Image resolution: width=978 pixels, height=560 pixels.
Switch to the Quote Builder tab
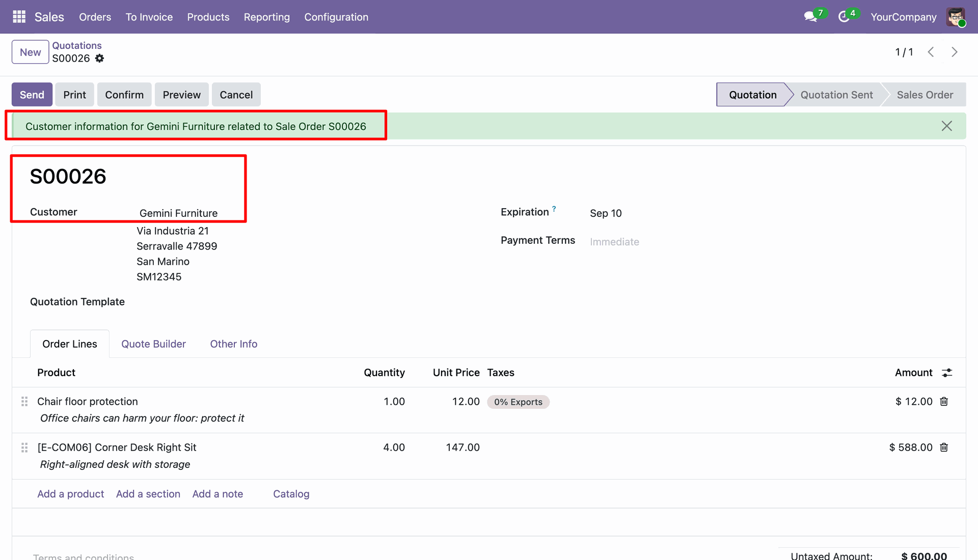[153, 344]
